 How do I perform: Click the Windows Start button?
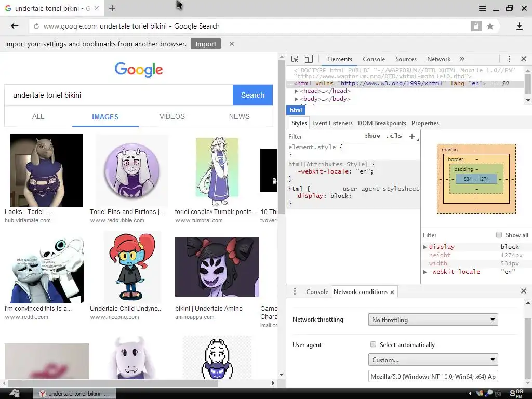pyautogui.click(x=15, y=394)
